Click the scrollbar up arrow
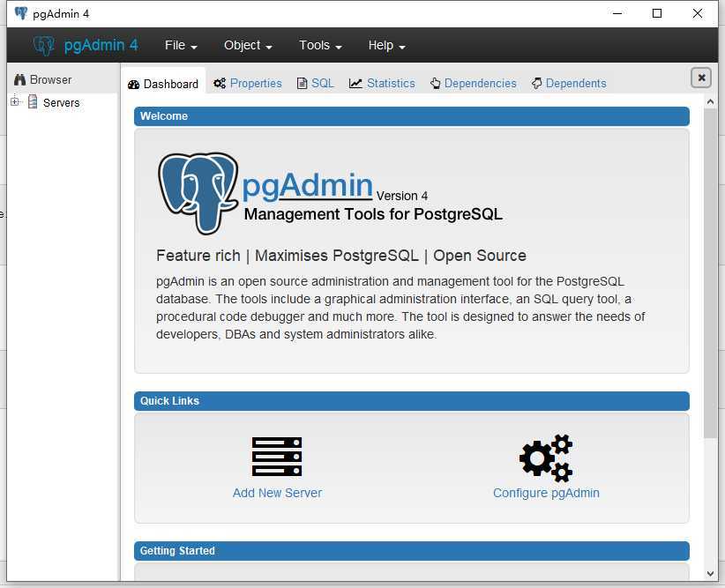The image size is (725, 588). click(x=711, y=101)
